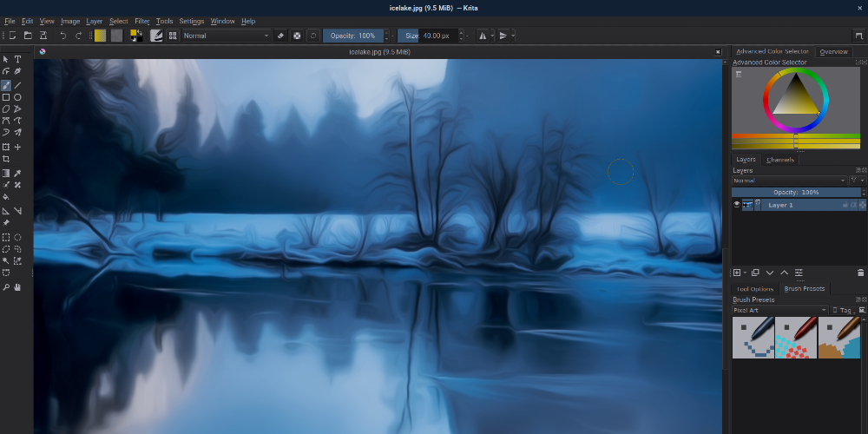The image size is (868, 434).
Task: Toggle eraser mode in the toolbar
Action: 280,36
